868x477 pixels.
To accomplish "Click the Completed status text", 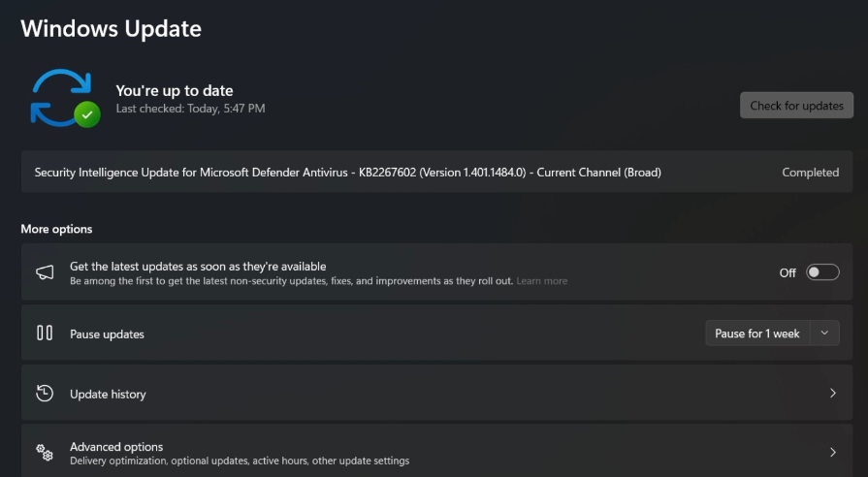I will tap(810, 173).
